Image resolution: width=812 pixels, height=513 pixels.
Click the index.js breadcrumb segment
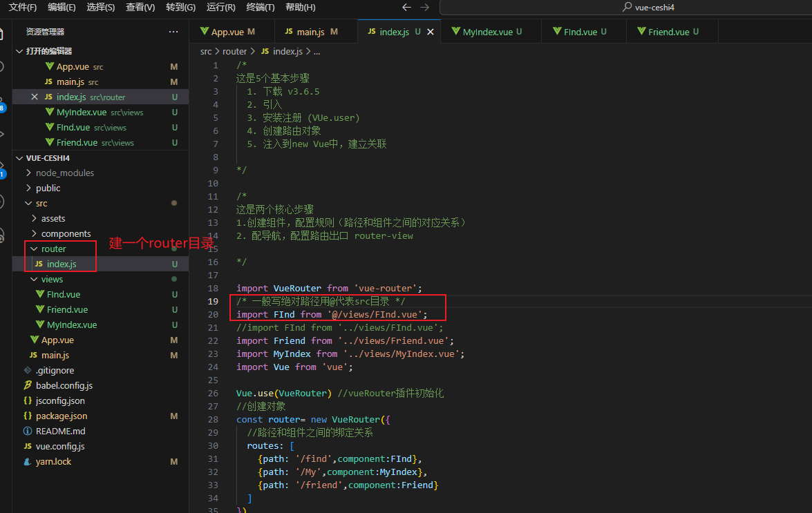pos(282,51)
